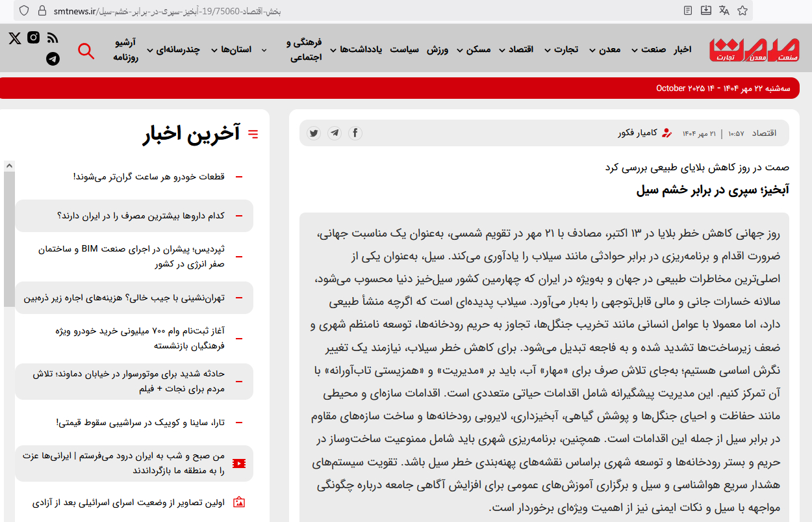Open news 'قطعات خودرو هر ساعت گران‌تر می‌شوند'

(x=149, y=177)
